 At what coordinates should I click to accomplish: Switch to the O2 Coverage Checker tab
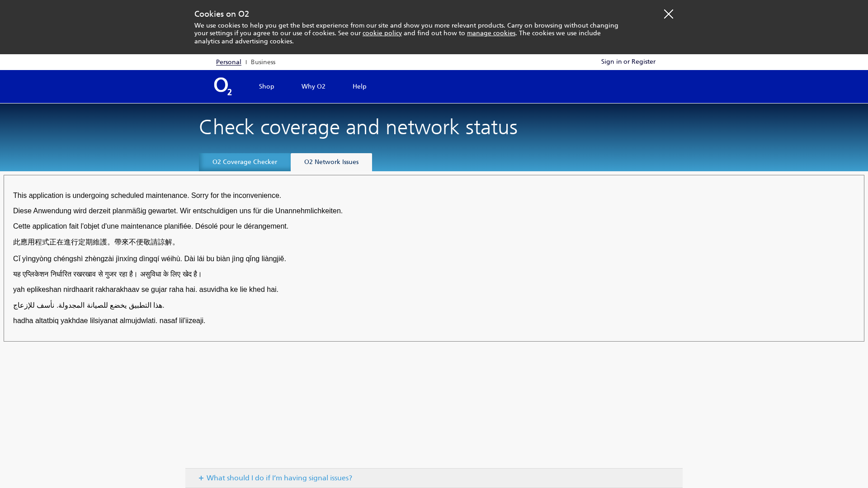245,162
